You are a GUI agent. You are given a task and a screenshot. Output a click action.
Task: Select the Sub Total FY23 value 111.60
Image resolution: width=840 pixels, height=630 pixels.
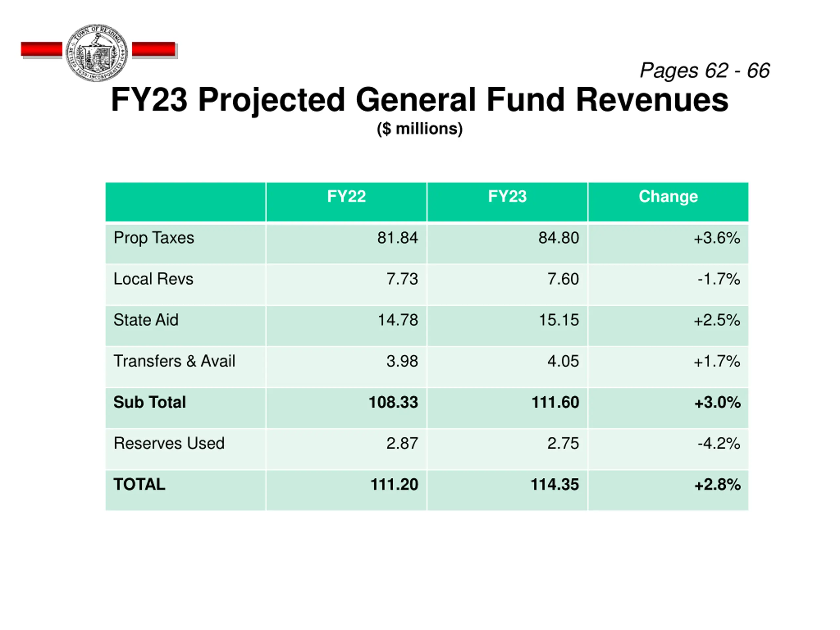point(555,402)
